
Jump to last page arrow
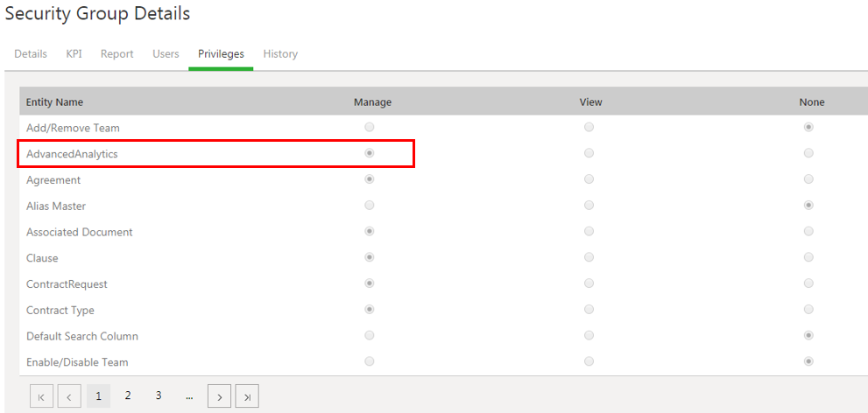(247, 396)
